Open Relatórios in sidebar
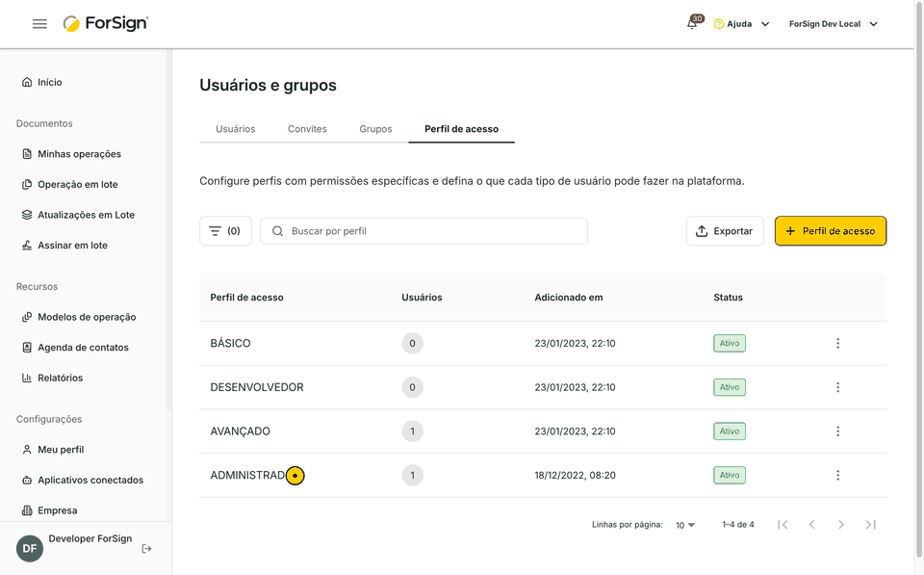Screen dimensions: 924x575 (x=52, y=378)
